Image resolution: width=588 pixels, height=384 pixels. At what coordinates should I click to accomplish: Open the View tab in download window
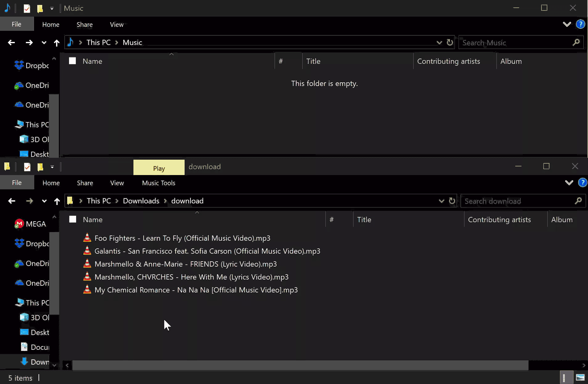pos(117,183)
